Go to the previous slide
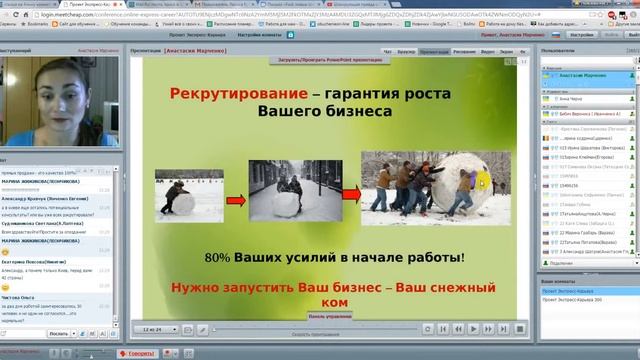The width and height of the screenshot is (640, 360). click(458, 329)
